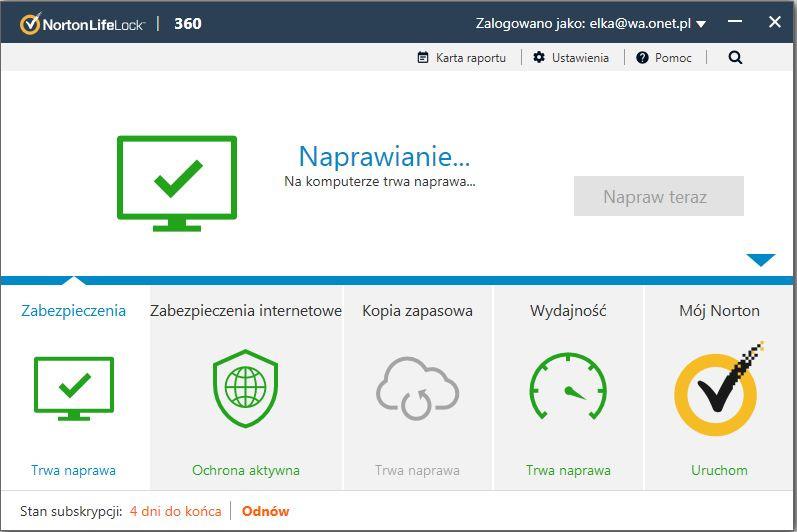The width and height of the screenshot is (797, 532).
Task: Click 'Na komputerze trwa naprawa...' message
Action: click(x=380, y=181)
